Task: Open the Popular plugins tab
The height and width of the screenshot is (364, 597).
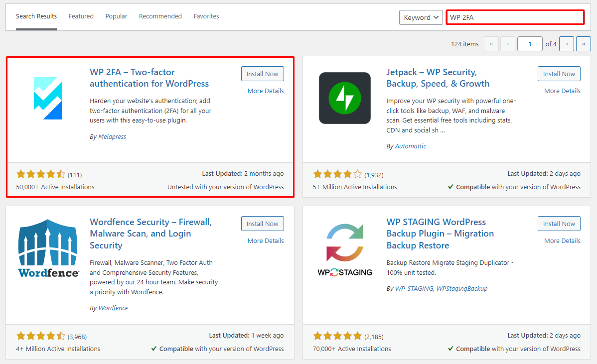Action: pos(116,16)
